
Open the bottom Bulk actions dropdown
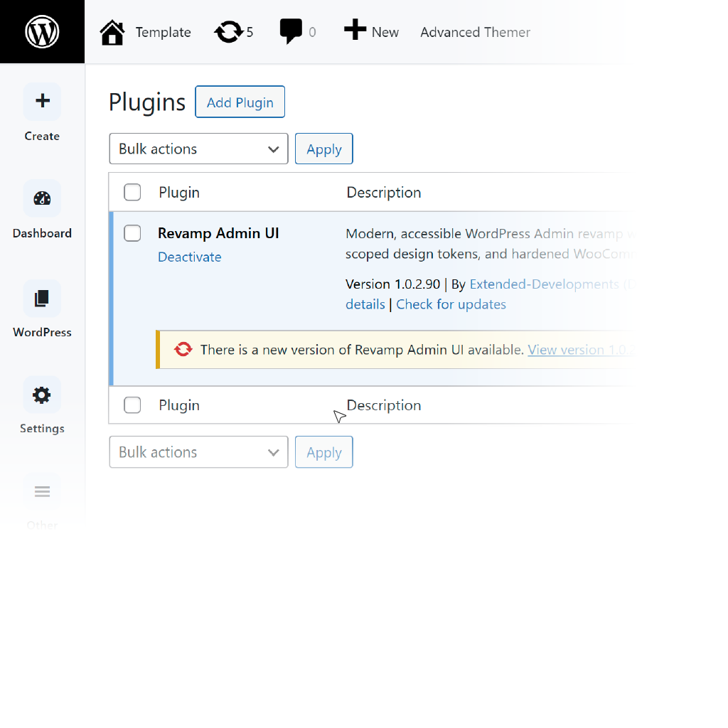[x=198, y=452]
